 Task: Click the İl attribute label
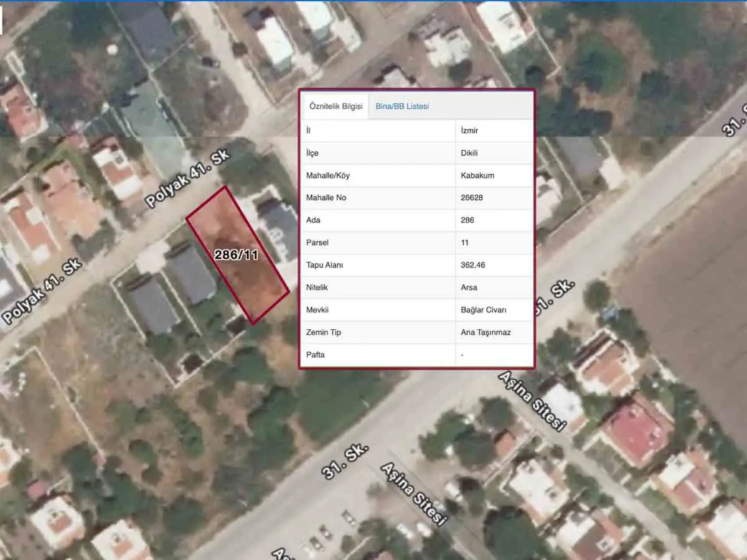(309, 131)
